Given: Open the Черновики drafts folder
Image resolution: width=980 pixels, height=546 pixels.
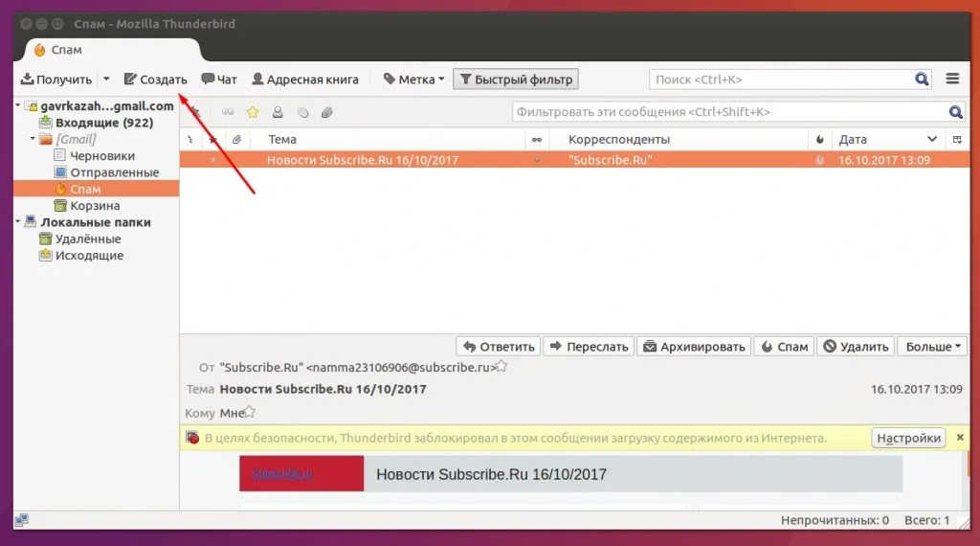Looking at the screenshot, I should 101,156.
